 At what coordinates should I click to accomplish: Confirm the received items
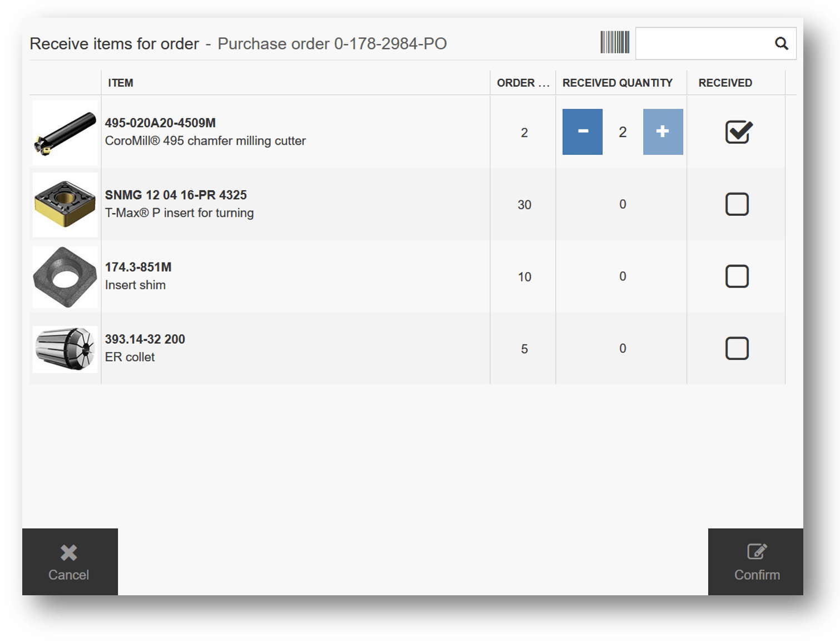pyautogui.click(x=756, y=562)
